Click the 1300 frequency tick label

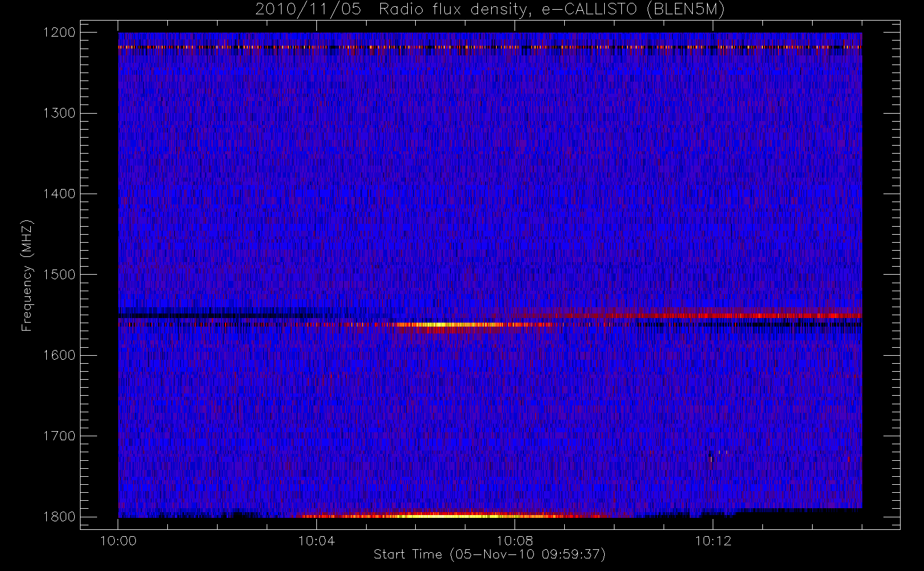click(x=59, y=113)
